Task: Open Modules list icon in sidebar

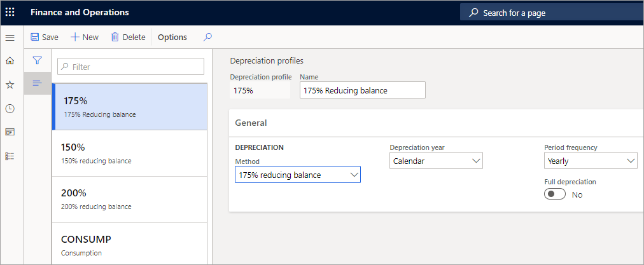Action: 10,156
